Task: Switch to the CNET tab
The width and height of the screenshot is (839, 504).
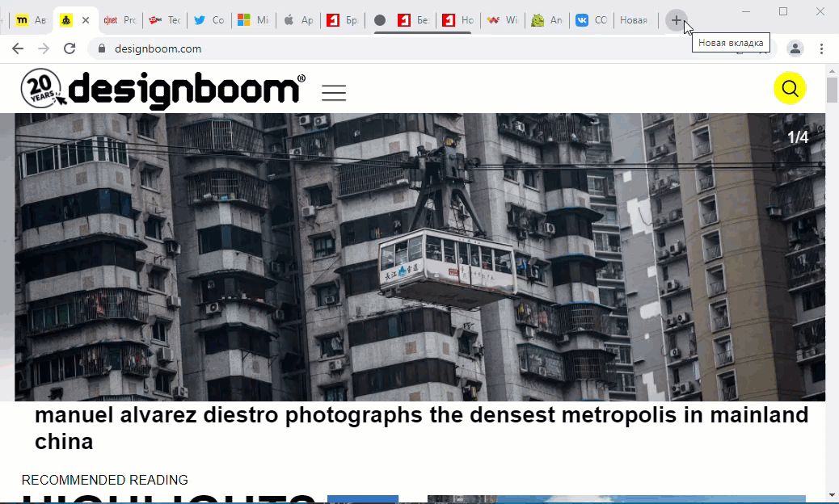Action: (120, 20)
